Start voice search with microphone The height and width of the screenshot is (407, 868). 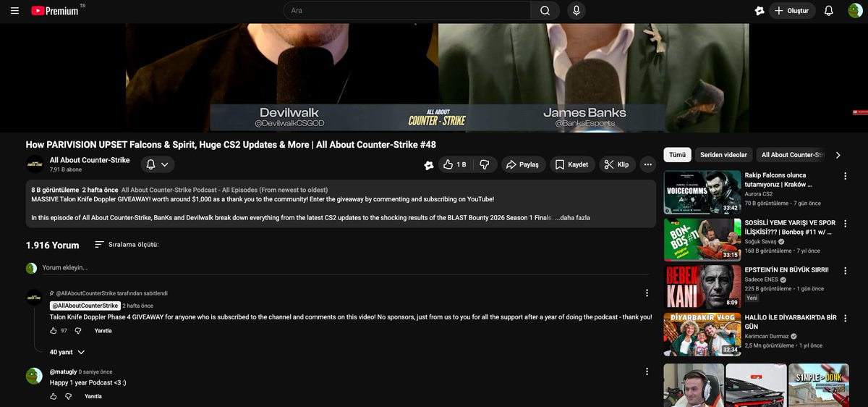point(576,11)
